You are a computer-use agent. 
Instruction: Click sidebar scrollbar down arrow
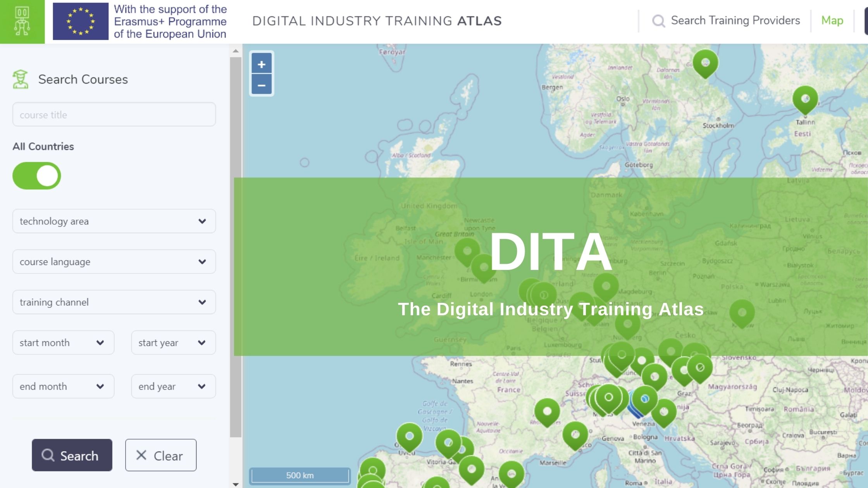(236, 484)
